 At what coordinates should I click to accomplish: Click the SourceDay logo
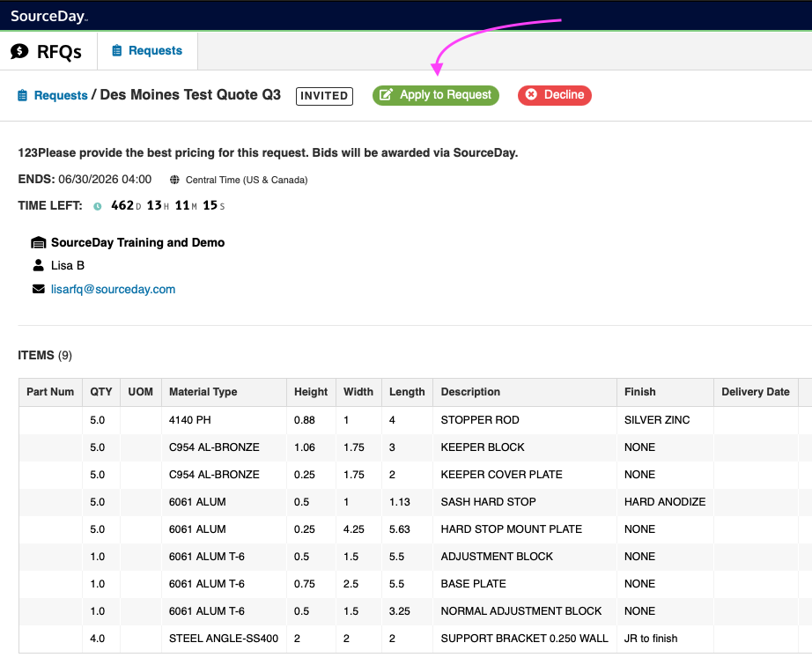click(x=49, y=16)
